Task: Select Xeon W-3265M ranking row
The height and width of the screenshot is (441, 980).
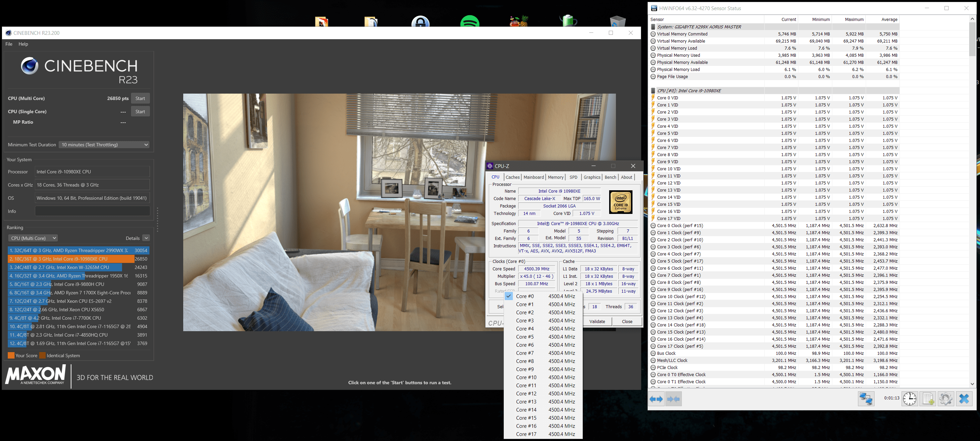Action: (78, 267)
